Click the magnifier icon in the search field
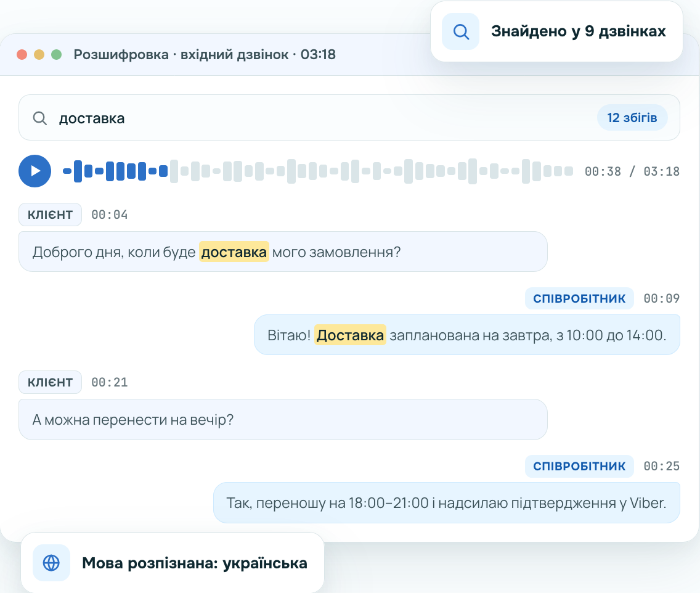The width and height of the screenshot is (700, 593). pyautogui.click(x=39, y=118)
